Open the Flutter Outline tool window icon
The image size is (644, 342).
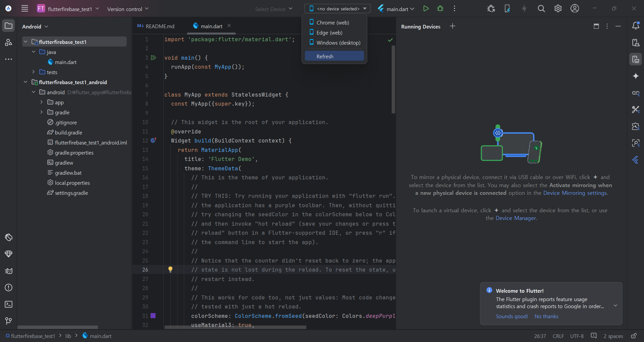(636, 160)
